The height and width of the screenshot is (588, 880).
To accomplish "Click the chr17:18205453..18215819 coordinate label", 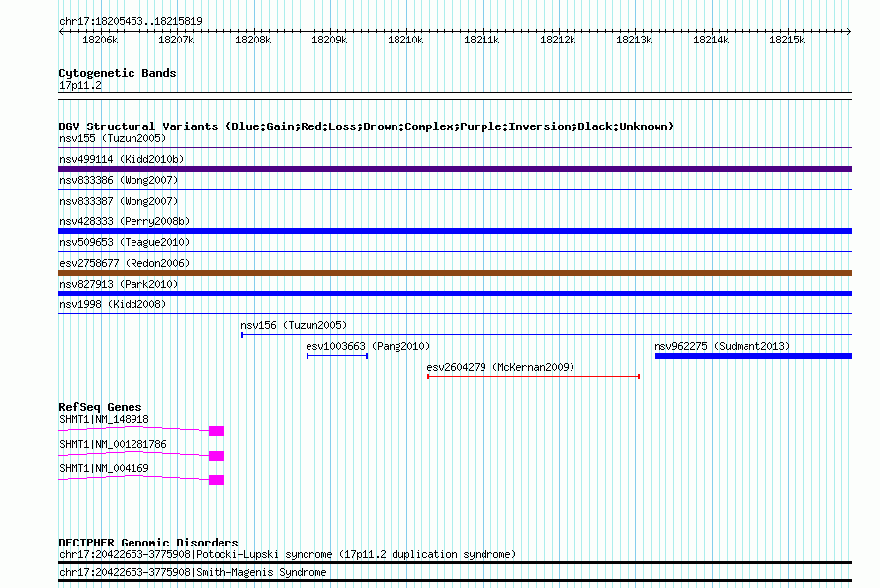I will click(x=131, y=21).
